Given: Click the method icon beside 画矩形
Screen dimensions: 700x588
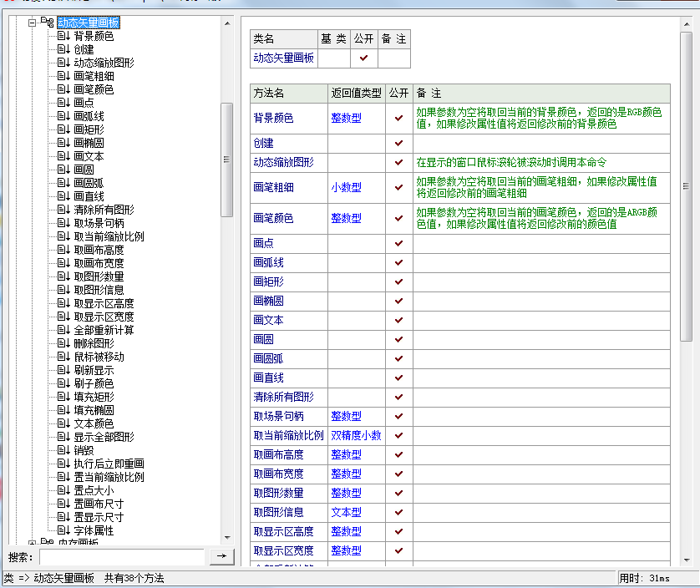Looking at the screenshot, I should tap(63, 129).
